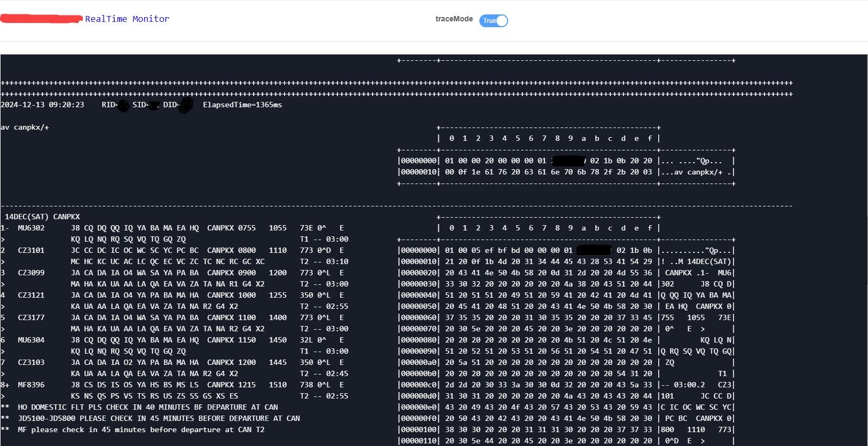Screen dimensions: 868x446
Task: Choose the MF8396 flight row
Action: click(x=31, y=385)
